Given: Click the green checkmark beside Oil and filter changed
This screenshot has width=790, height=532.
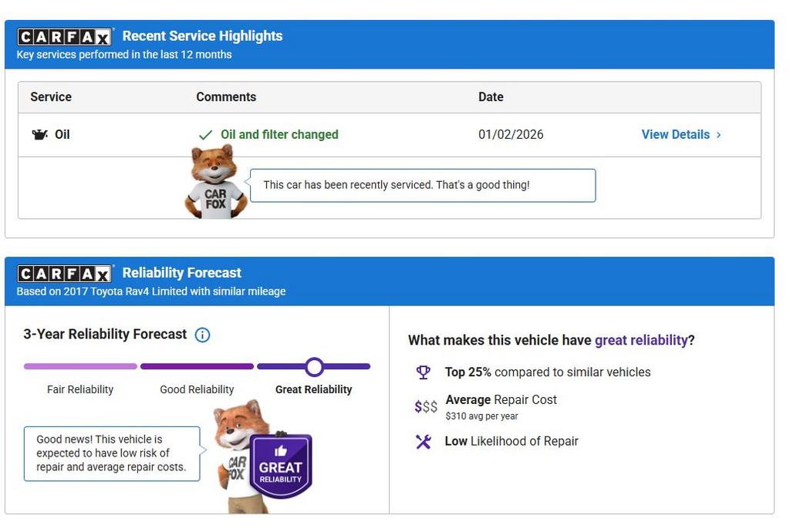Looking at the screenshot, I should [205, 135].
